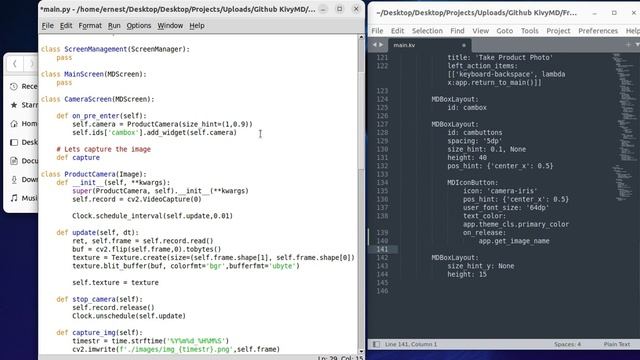Open Downloads in file manager sidebar

tap(24, 180)
